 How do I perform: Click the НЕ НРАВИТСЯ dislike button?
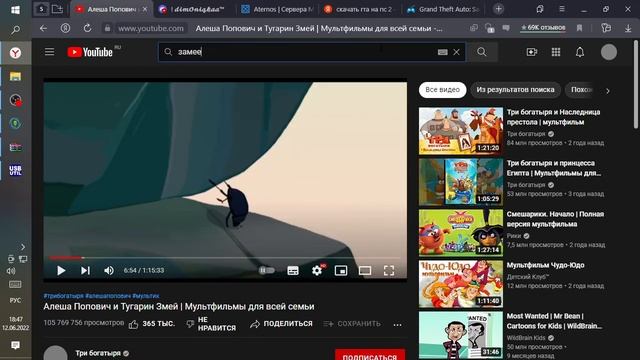point(211,324)
